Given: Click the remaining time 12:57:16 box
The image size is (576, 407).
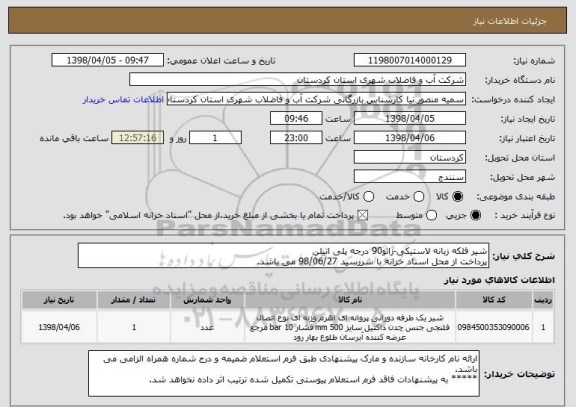Looking at the screenshot, I should 138,138.
